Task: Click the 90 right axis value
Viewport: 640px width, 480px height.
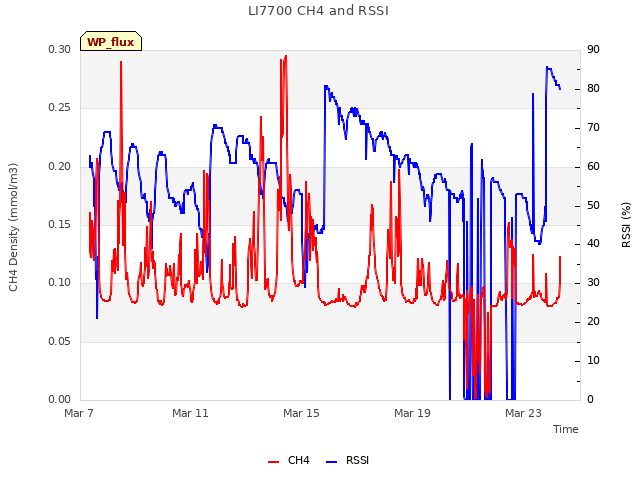Action: click(593, 49)
